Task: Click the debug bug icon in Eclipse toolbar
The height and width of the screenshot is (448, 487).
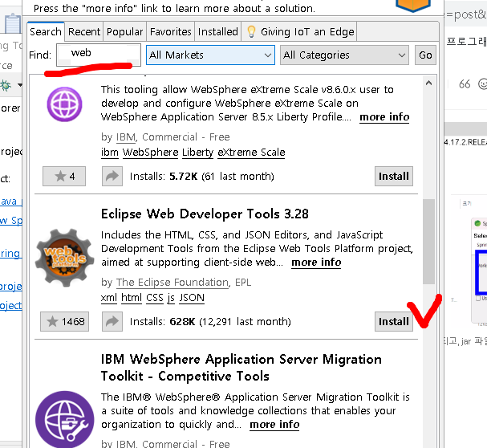Action: [x=6, y=85]
